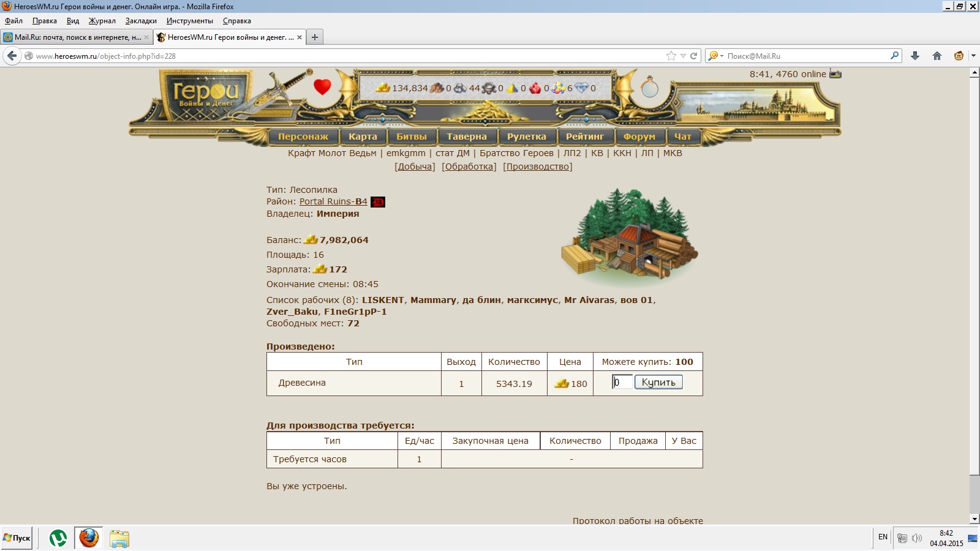The height and width of the screenshot is (551, 980).
Task: Click the scroll down arrow of page scrollbar
Action: (x=974, y=519)
